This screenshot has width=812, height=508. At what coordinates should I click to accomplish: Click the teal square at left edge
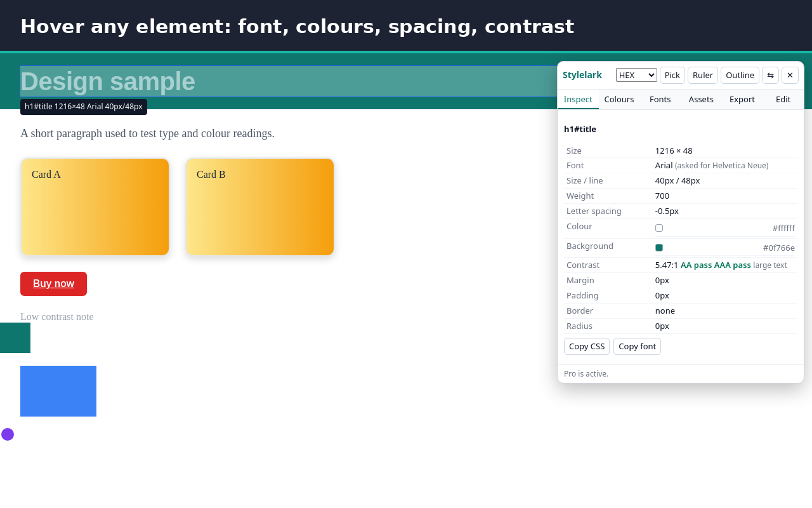click(15, 338)
